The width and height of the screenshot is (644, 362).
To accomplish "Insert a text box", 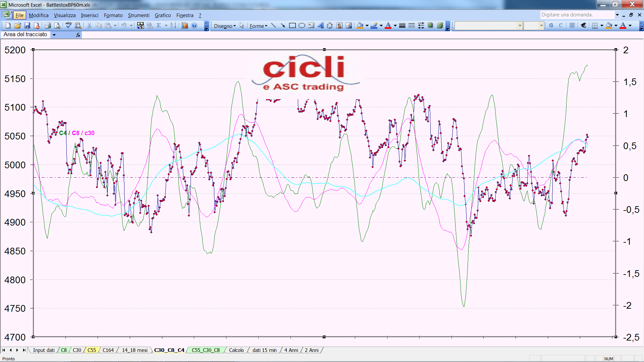I will (x=311, y=25).
